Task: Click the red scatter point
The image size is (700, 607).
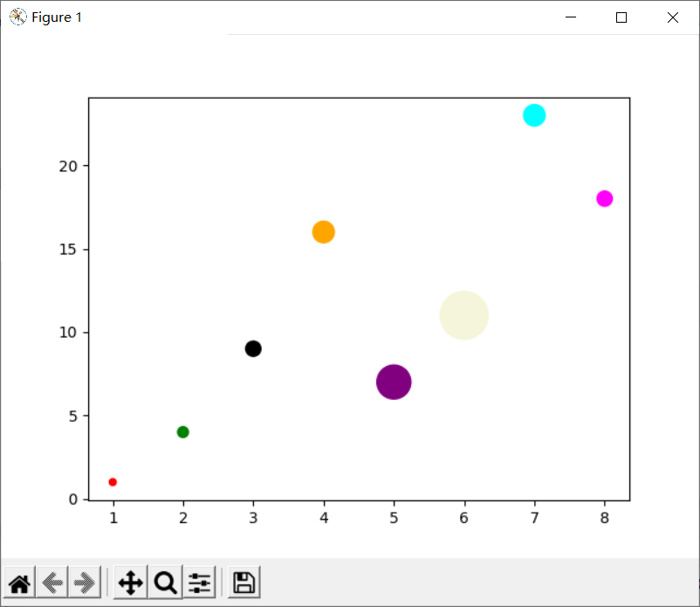Action: pyautogui.click(x=113, y=482)
